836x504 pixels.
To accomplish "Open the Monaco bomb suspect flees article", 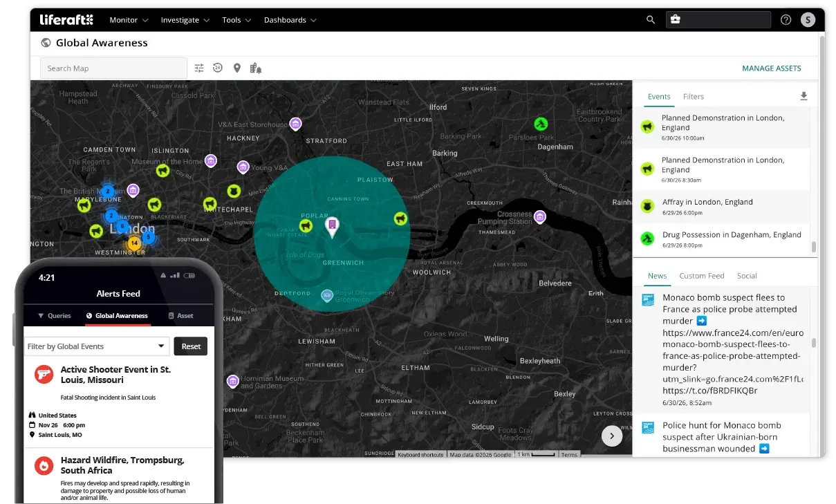I will [722, 350].
